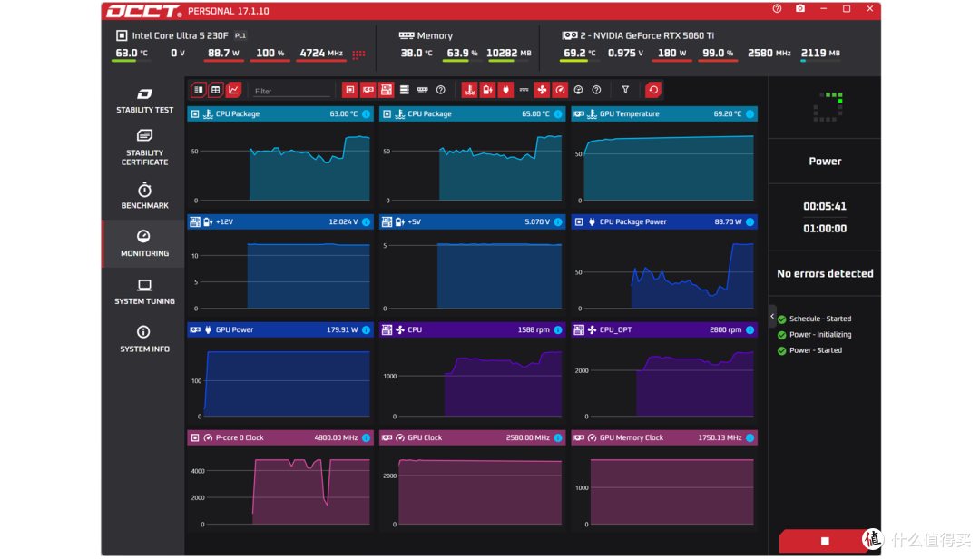Toggle the GPU device sensor filter
The image size is (980, 560).
tap(368, 90)
